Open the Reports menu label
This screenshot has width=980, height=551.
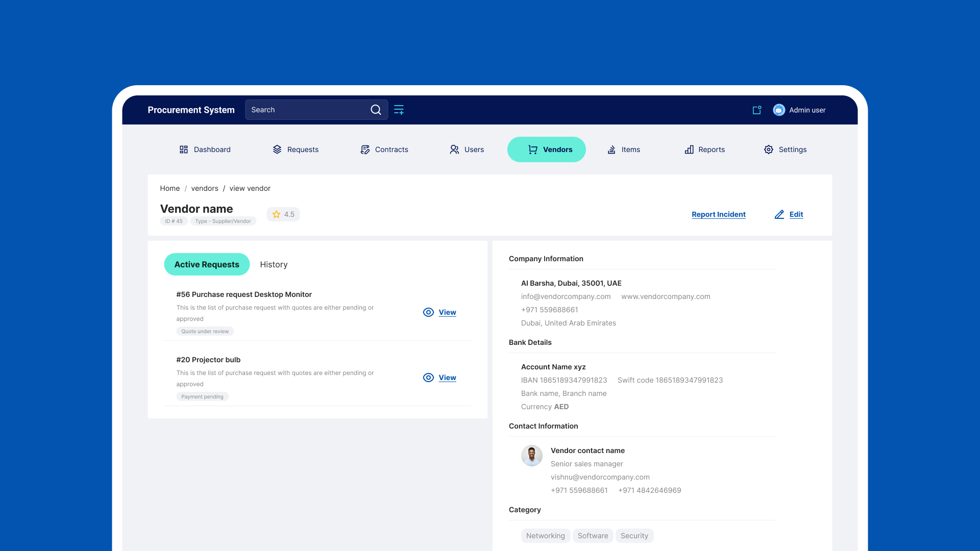point(712,149)
